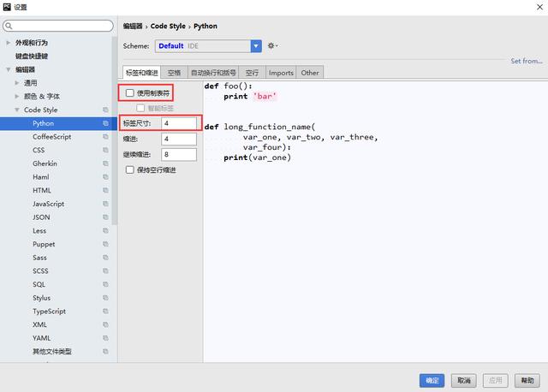
Task: Click the magnifier icon in the search box
Action: (11, 27)
